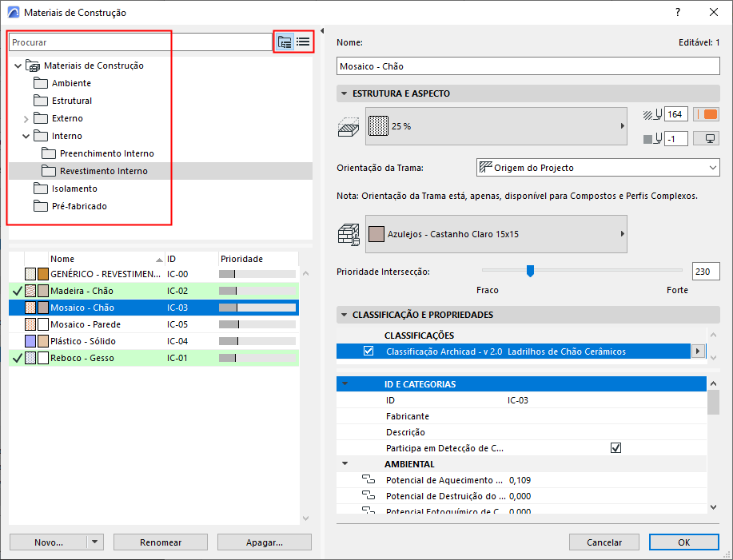This screenshot has height=560, width=733.
Task: Select Reboco - Gesso material row
Action: pos(153,358)
